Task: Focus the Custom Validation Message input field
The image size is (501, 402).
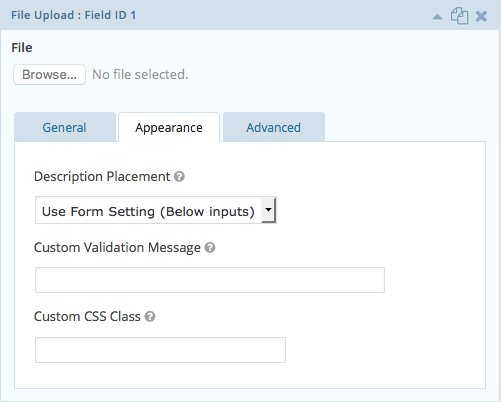Action: 210,280
